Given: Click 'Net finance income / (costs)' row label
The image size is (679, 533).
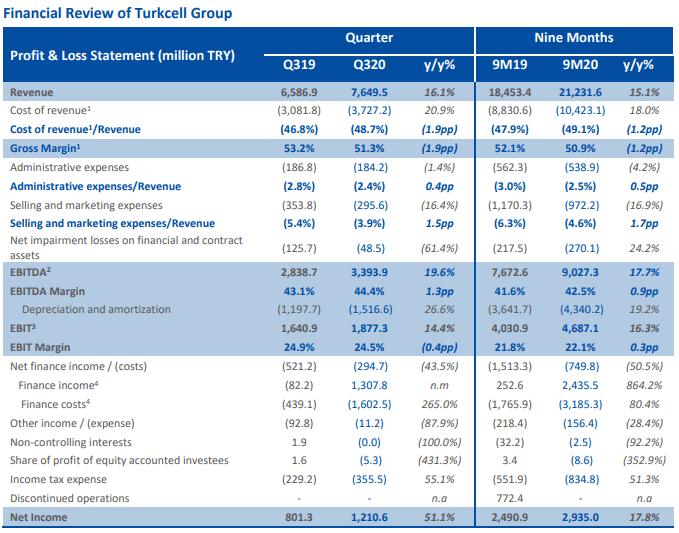Looking at the screenshot, I should [78, 366].
